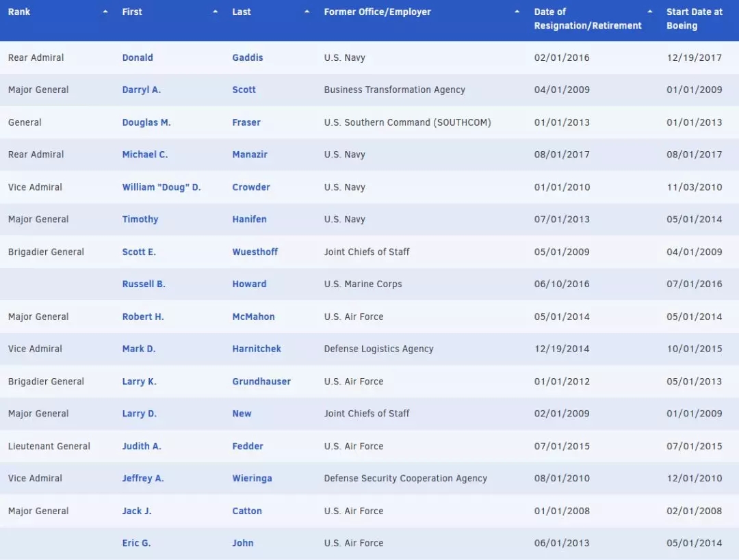Follow the Douglas M. link
Image resolution: width=739 pixels, height=560 pixels.
146,122
